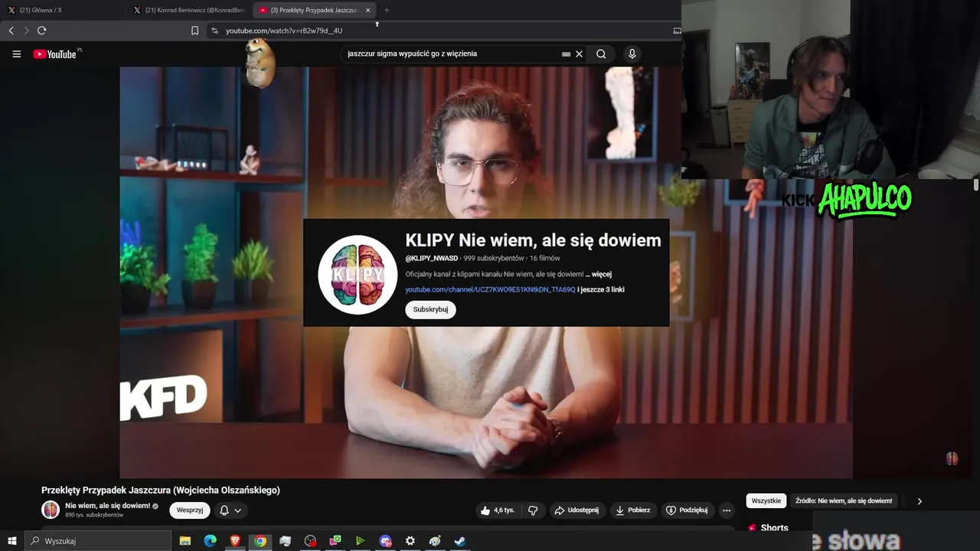
Task: Download the video with Pobierz
Action: pos(633,510)
